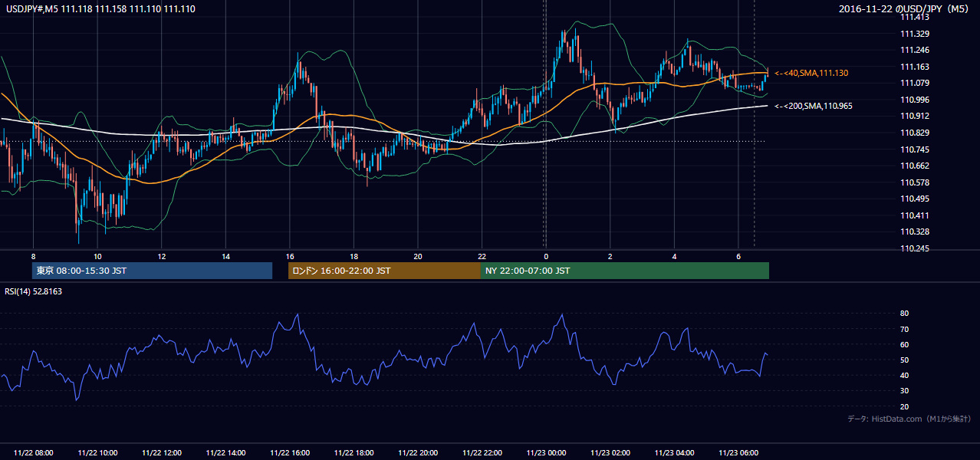Click the 11/22 10:00 time axis label
980x460 pixels.
[97, 453]
